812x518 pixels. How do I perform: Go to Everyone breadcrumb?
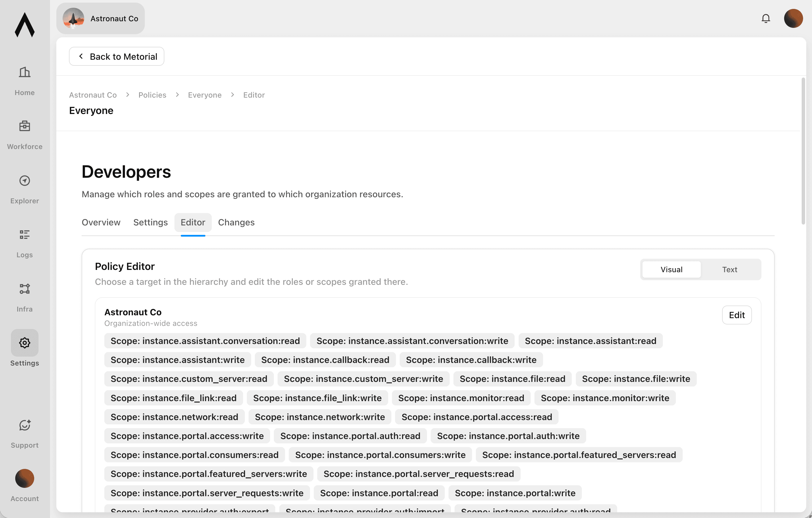(205, 95)
